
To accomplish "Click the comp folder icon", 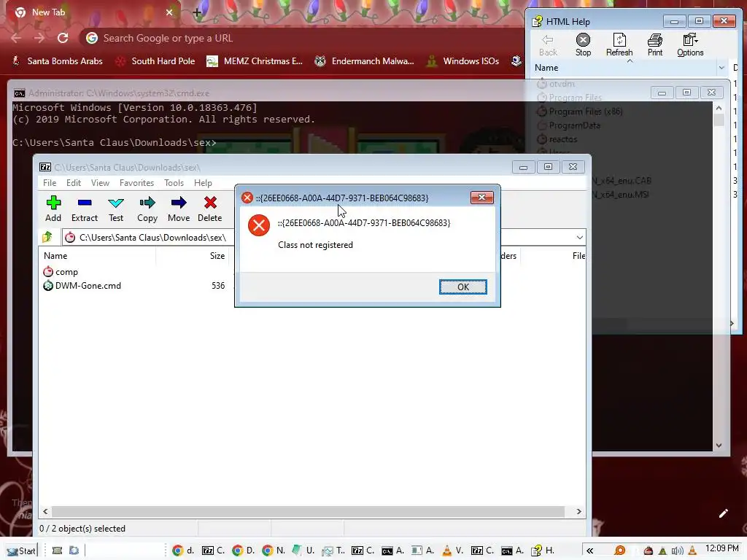I will tap(48, 272).
